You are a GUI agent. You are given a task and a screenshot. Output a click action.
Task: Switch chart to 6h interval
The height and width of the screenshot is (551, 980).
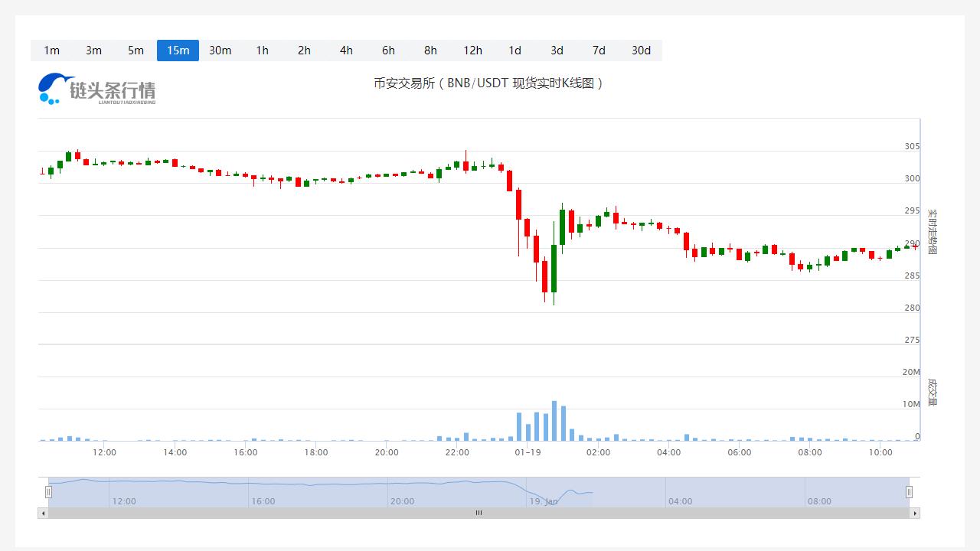click(x=388, y=51)
